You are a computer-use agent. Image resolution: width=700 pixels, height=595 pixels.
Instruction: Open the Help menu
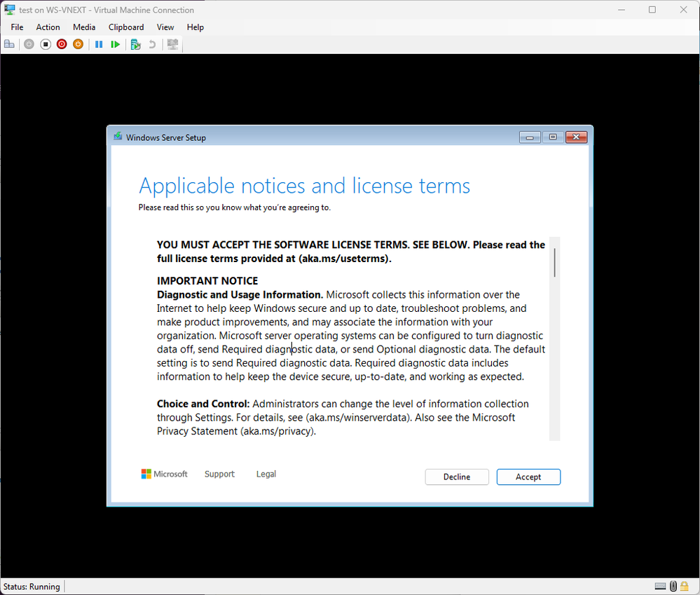point(195,27)
